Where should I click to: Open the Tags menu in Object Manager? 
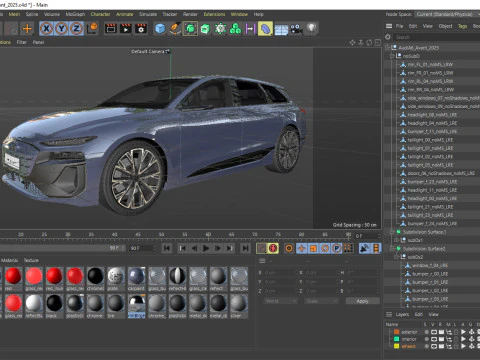pyautogui.click(x=462, y=26)
